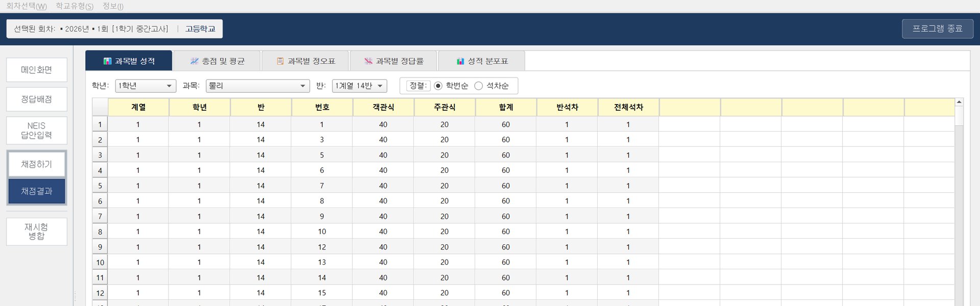Click the 반석차 column header
This screenshot has width=980, height=306.
pos(567,107)
